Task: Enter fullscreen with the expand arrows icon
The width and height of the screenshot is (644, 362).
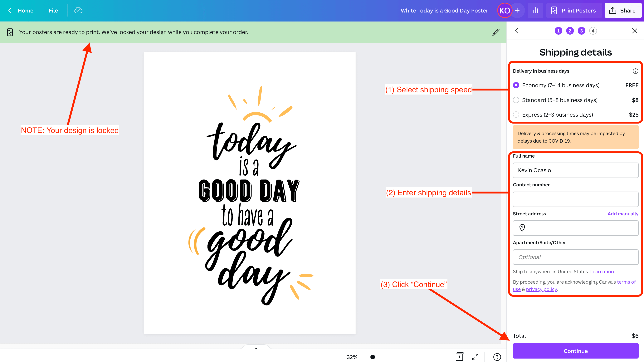Action: 475,357
